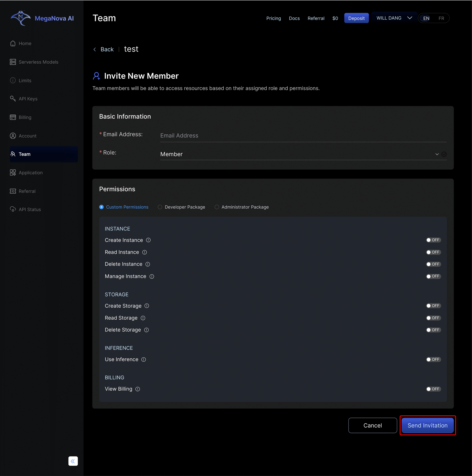The image size is (472, 476).
Task: Click the Send Invitation button
Action: point(427,426)
